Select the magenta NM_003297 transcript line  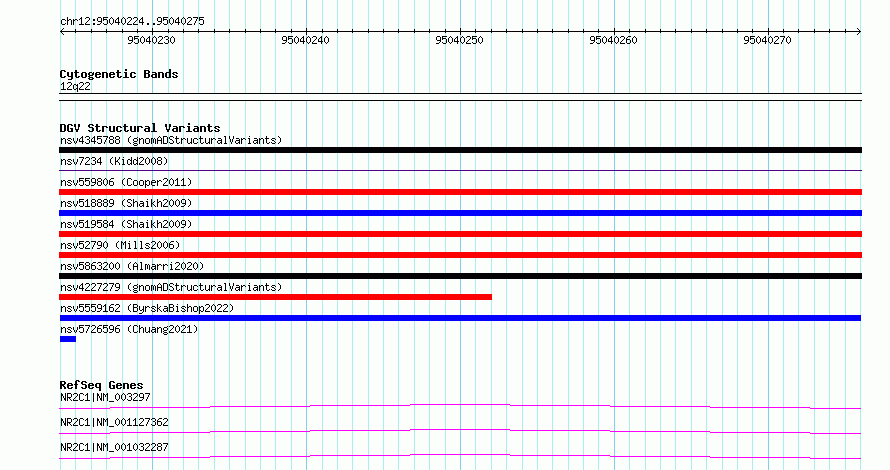[460, 406]
